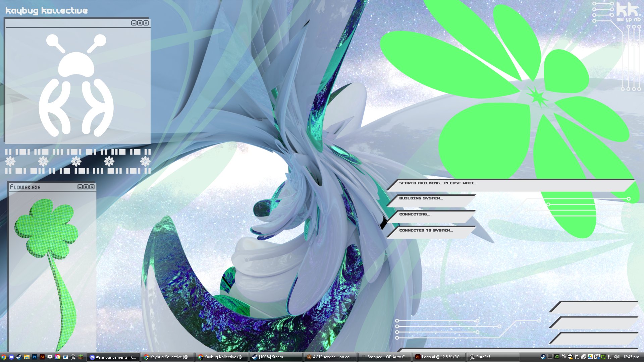Open the PureRef quick launch icon
644x362 pixels.
73,357
